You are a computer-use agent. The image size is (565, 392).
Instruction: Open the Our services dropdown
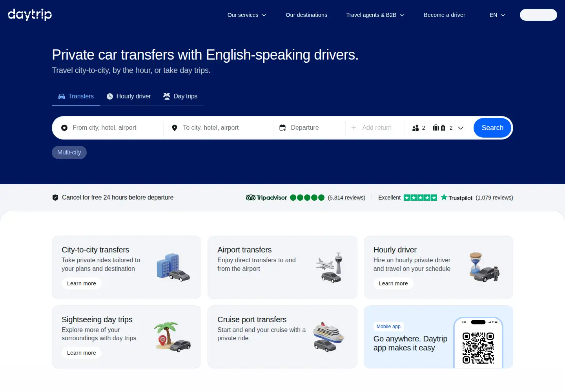click(247, 15)
